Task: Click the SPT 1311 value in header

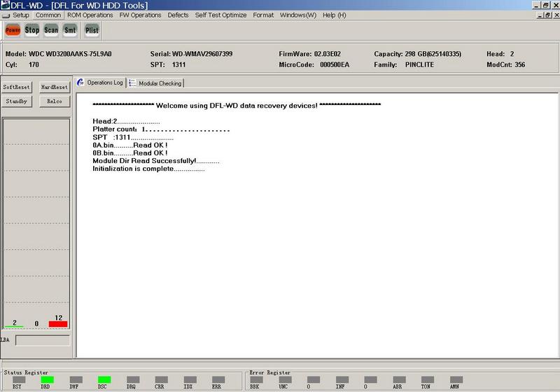Action: [178, 64]
